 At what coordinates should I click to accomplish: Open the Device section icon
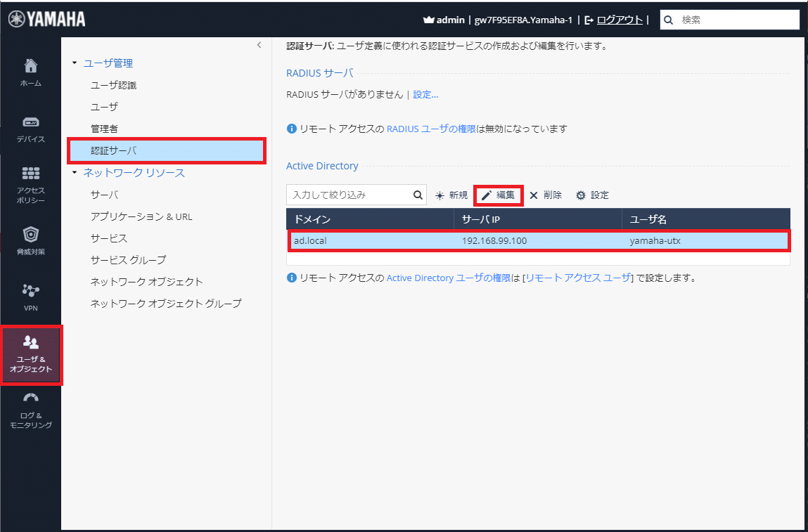[30, 128]
